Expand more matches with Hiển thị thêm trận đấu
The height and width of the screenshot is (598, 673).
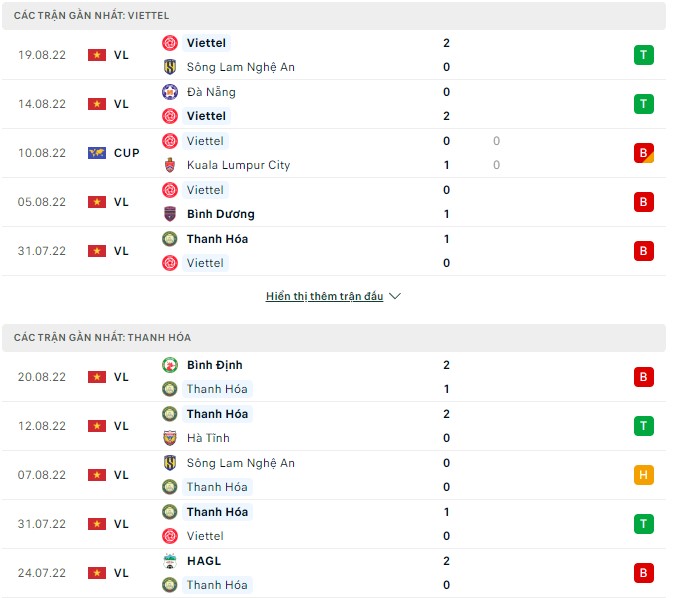(324, 297)
